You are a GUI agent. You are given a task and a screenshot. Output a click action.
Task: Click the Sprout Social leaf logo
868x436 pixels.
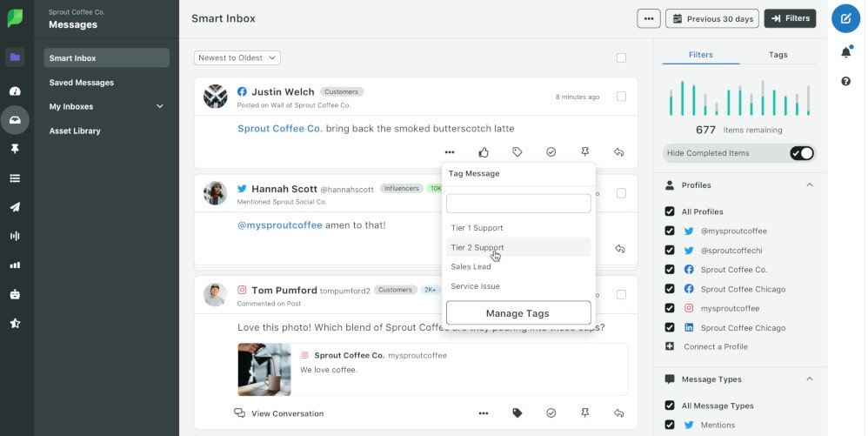(x=15, y=18)
